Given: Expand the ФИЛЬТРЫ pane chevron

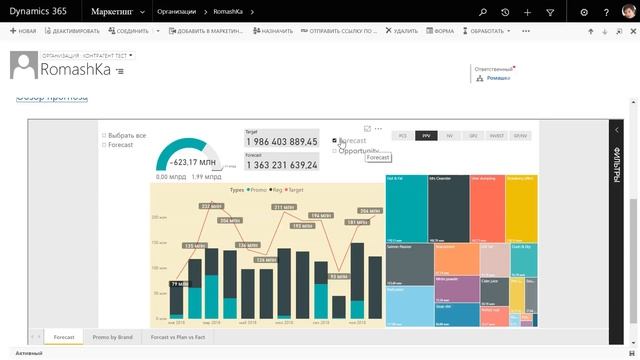Looking at the screenshot, I should pyautogui.click(x=616, y=130).
